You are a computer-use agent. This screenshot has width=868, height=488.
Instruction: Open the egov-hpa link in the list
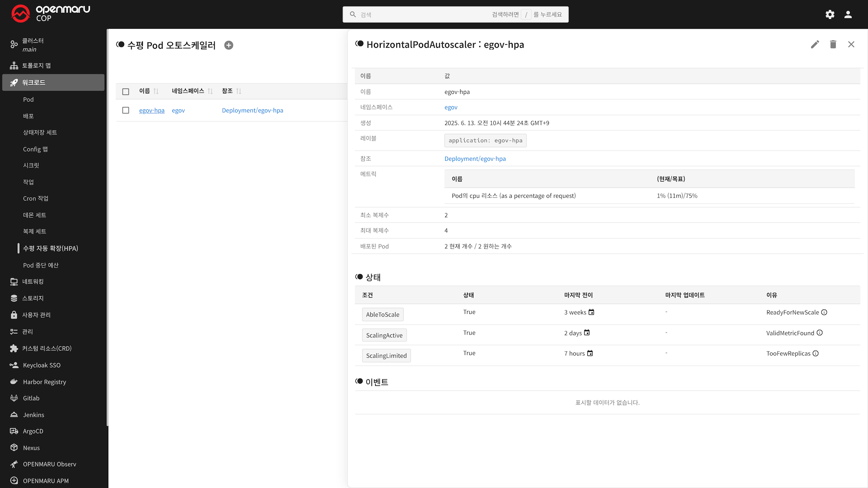151,110
